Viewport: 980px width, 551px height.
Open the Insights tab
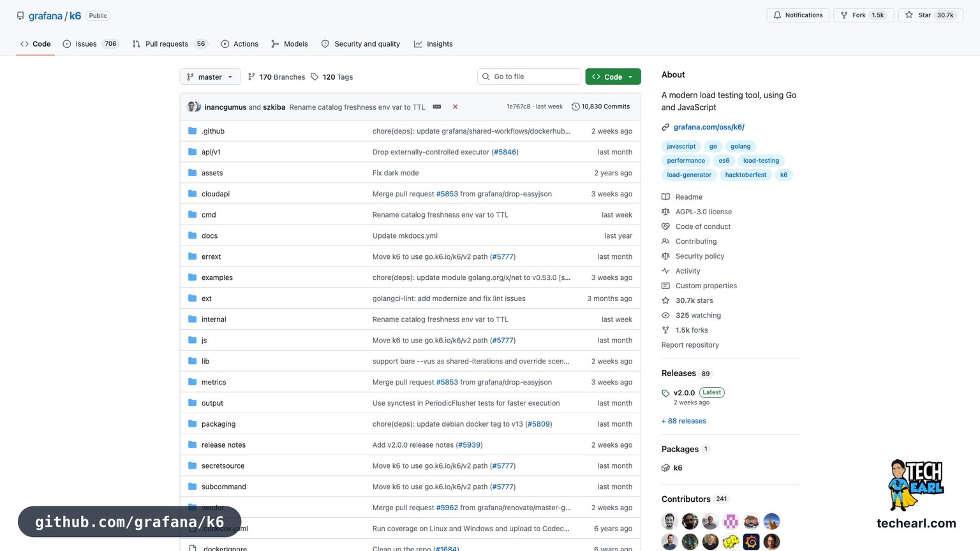(x=433, y=44)
